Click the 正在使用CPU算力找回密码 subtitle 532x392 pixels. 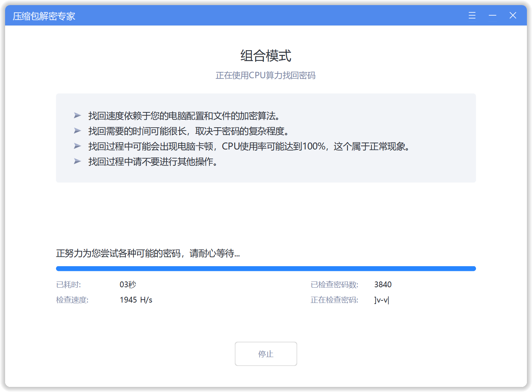pyautogui.click(x=265, y=75)
